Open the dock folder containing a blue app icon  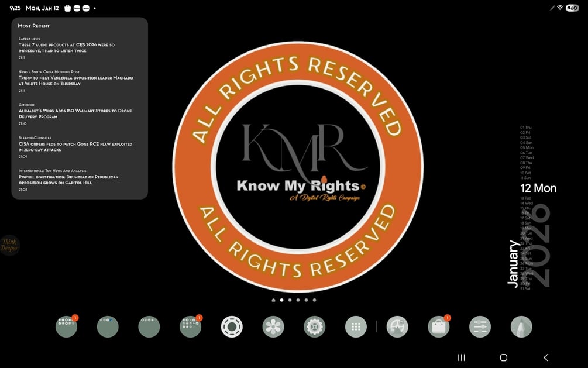[108, 326]
